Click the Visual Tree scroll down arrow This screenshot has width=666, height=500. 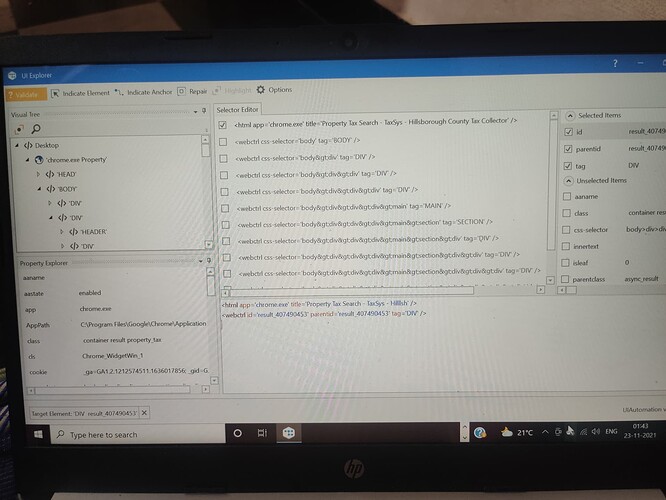tap(209, 245)
